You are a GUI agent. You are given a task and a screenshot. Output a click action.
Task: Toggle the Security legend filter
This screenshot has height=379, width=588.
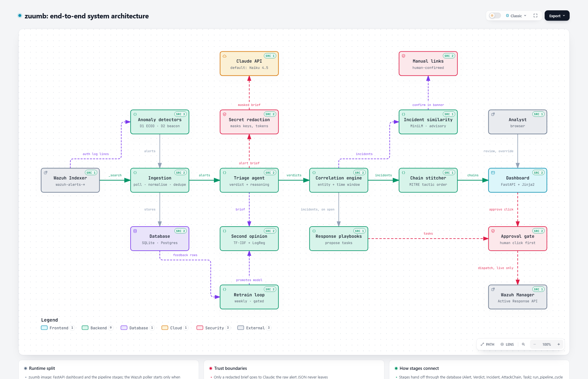click(x=213, y=328)
